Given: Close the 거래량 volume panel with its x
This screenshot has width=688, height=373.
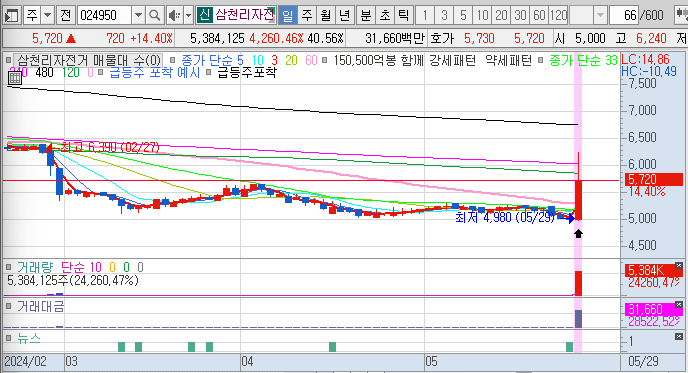Looking at the screenshot, I should [679, 265].
